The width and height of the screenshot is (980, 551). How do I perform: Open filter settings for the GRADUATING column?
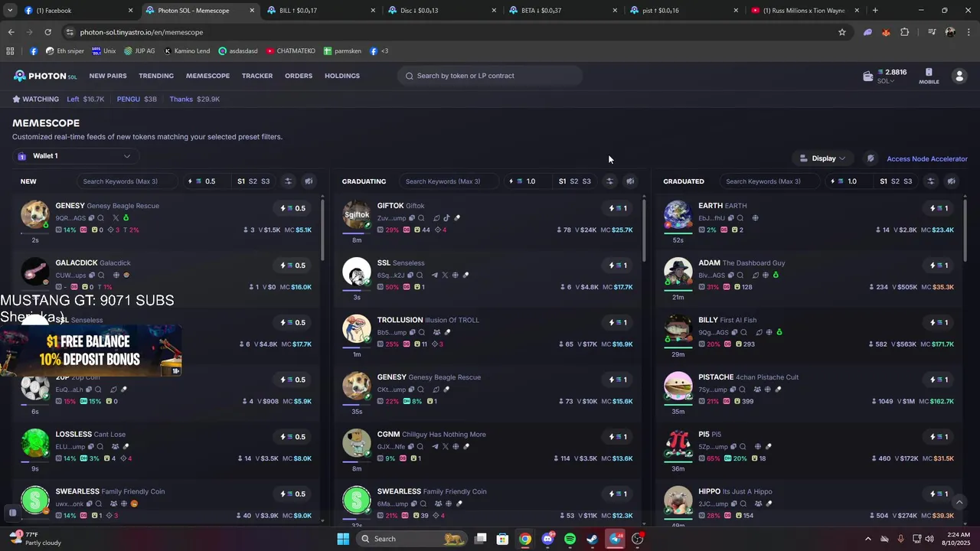click(x=609, y=181)
